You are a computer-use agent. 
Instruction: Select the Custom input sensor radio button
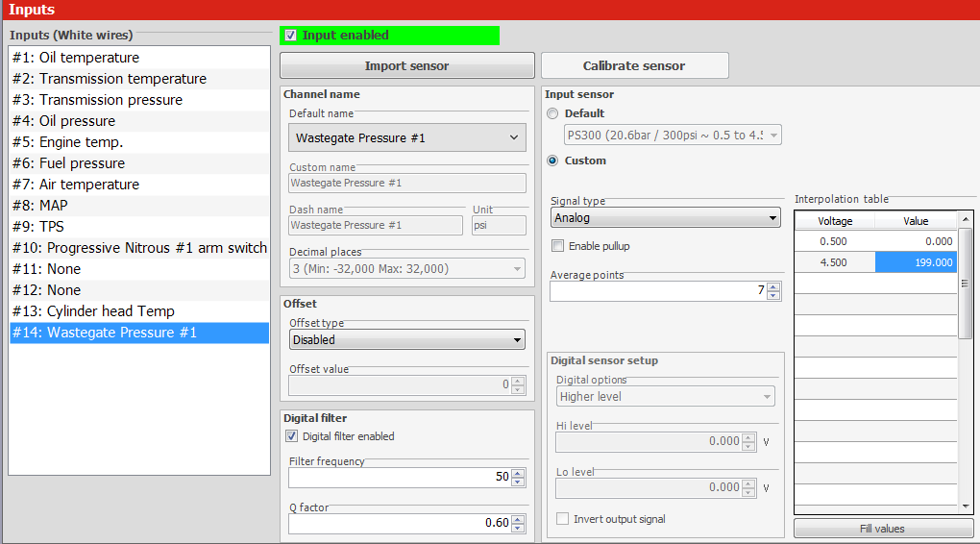[552, 161]
